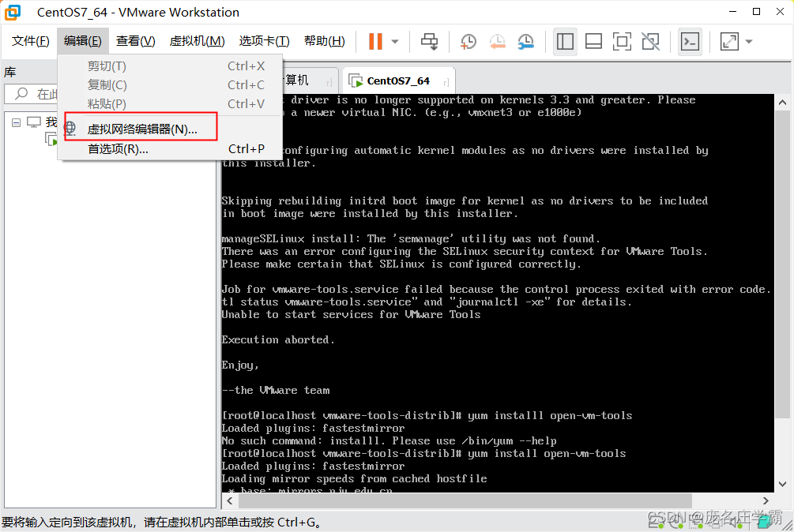This screenshot has width=794, height=532.
Task: Click the stretch guest display icon
Action: [729, 42]
